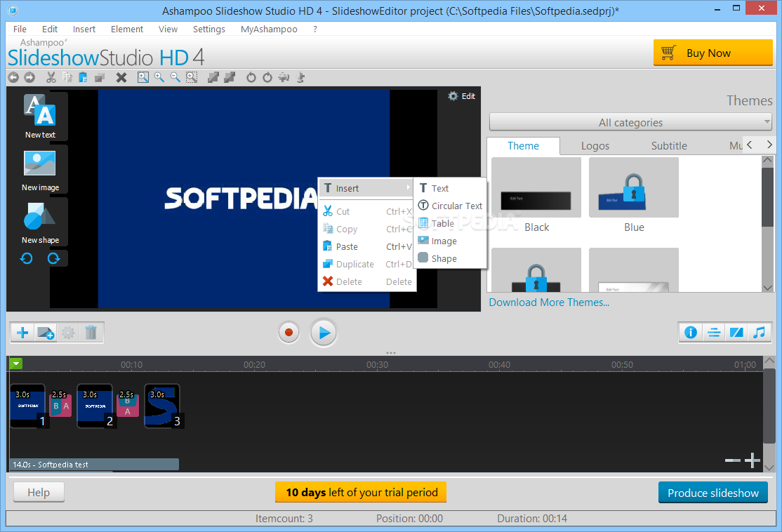Click the trash can delete slide icon
This screenshot has height=532, width=782.
91,333
